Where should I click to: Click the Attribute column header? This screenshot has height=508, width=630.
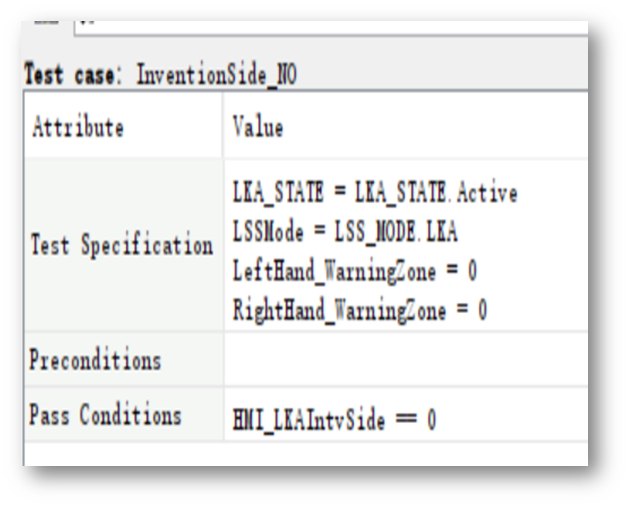(x=78, y=128)
